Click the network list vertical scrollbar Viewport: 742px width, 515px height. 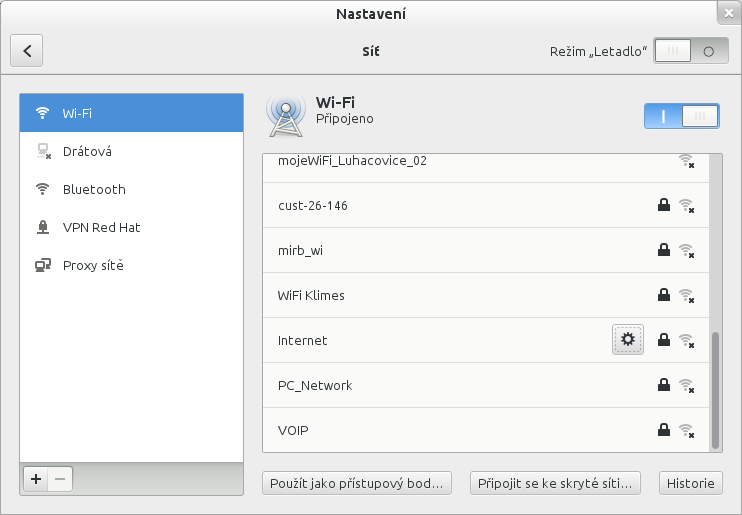point(715,390)
